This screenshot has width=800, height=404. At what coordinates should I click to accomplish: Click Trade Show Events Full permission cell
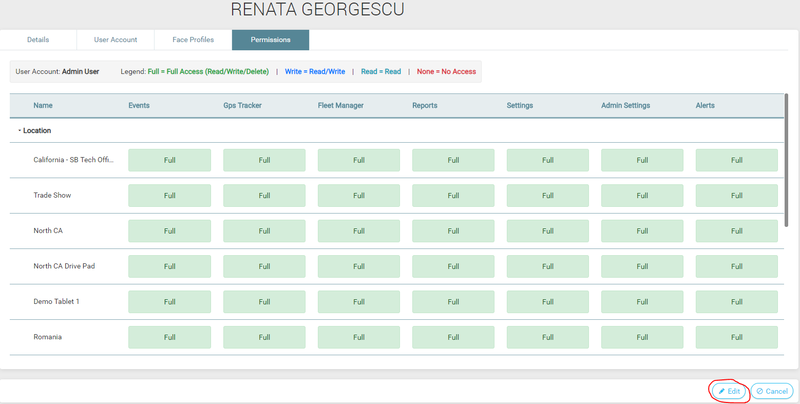pyautogui.click(x=169, y=196)
